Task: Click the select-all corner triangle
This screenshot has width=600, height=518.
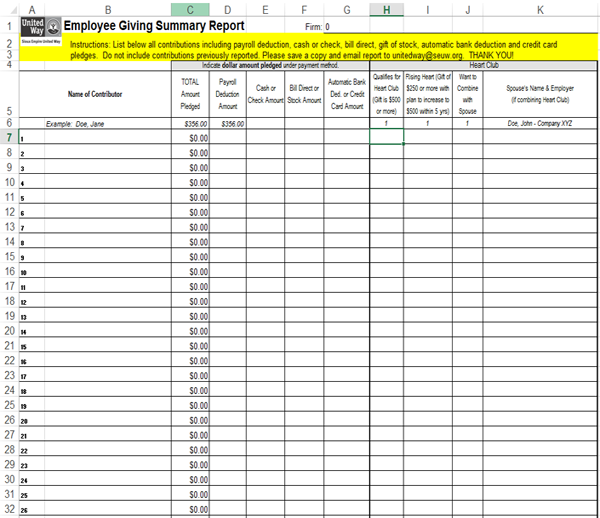Action: [13, 10]
